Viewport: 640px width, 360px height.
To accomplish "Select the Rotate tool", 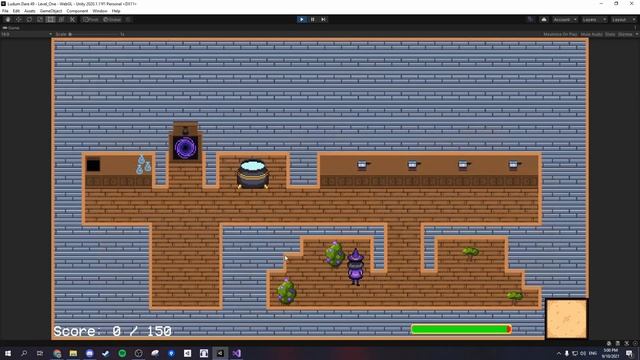I will [29, 20].
